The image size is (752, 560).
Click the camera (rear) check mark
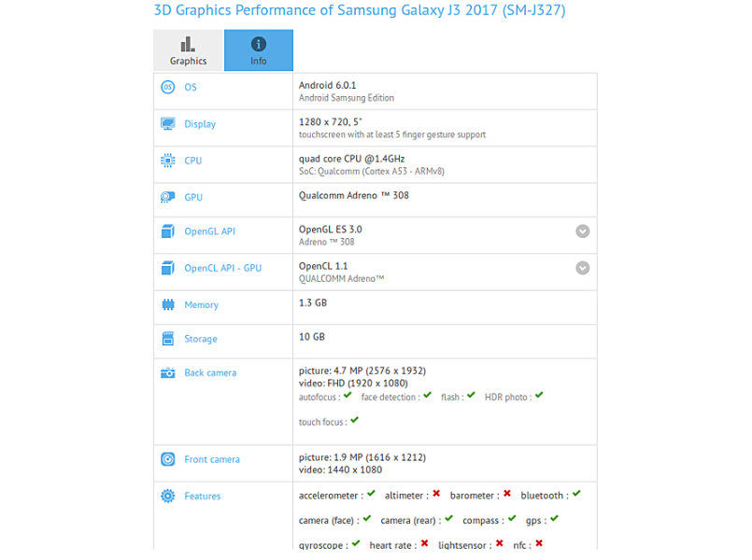click(x=449, y=518)
